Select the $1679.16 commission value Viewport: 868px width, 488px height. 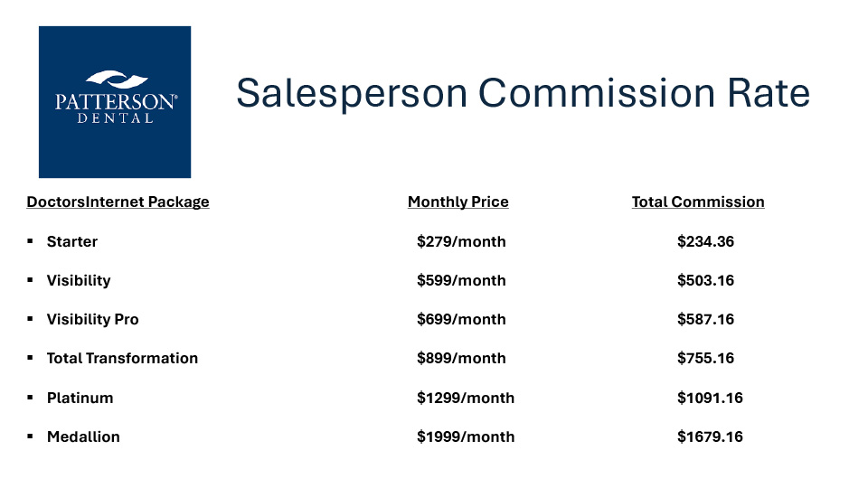tap(710, 436)
